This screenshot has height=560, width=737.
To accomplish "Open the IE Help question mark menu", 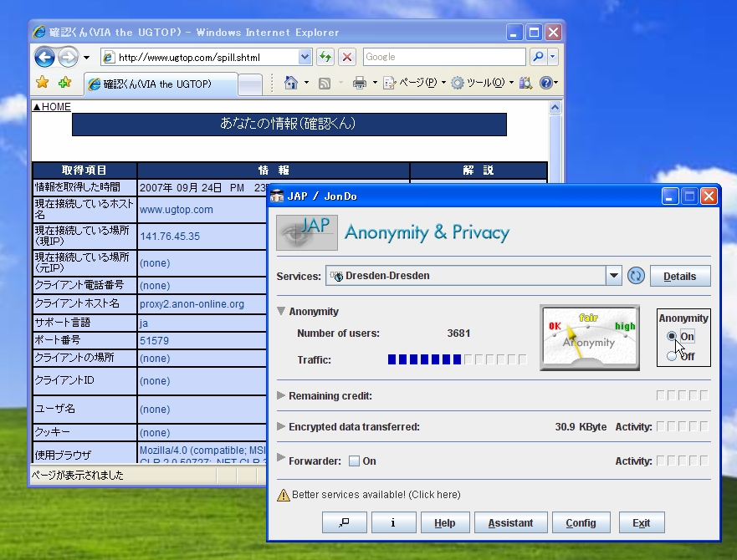I will (548, 83).
